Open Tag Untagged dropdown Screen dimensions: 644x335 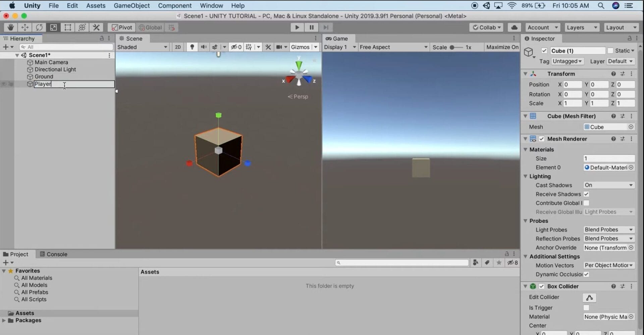coord(568,61)
